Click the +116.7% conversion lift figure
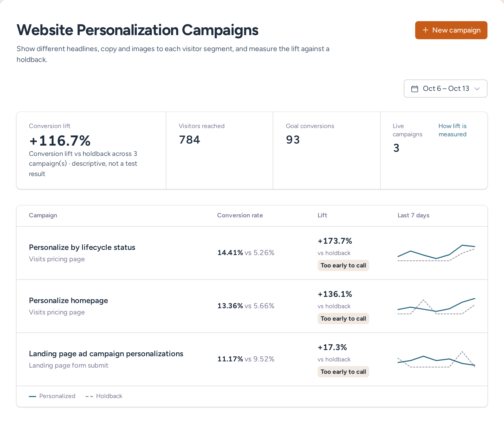 (x=60, y=141)
